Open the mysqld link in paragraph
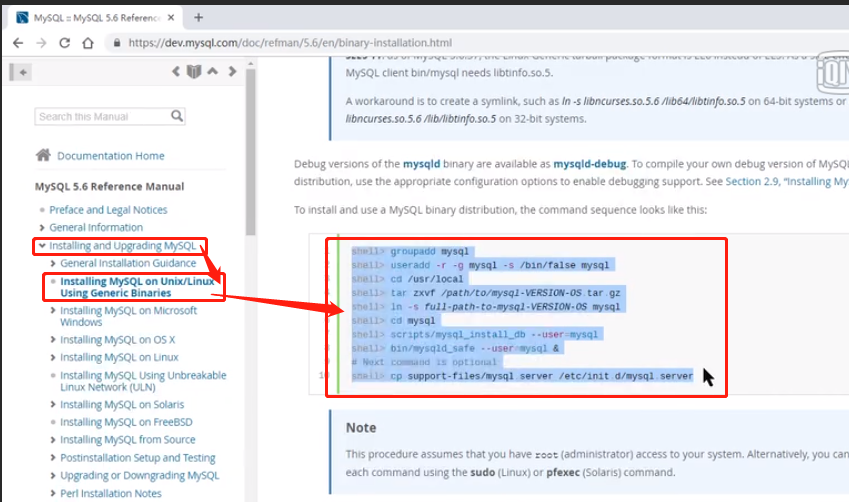Viewport: 849px width, 502px height. coord(421,164)
